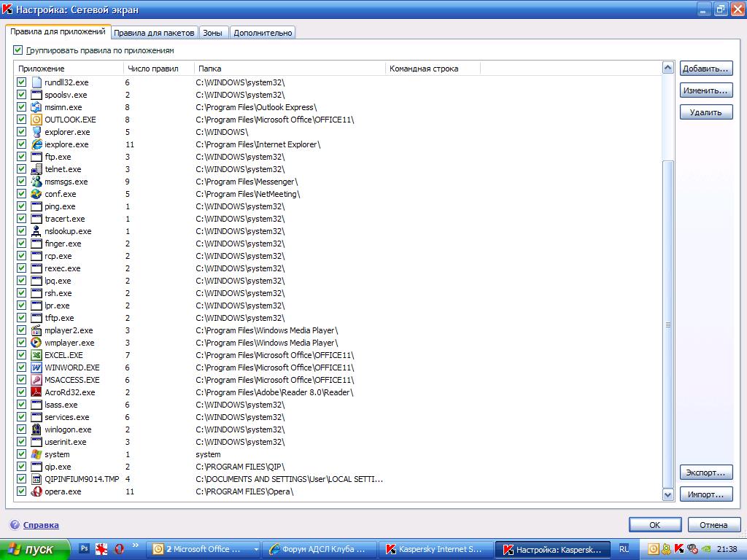Disable the ftp.exe rules checkbox

[x=21, y=157]
